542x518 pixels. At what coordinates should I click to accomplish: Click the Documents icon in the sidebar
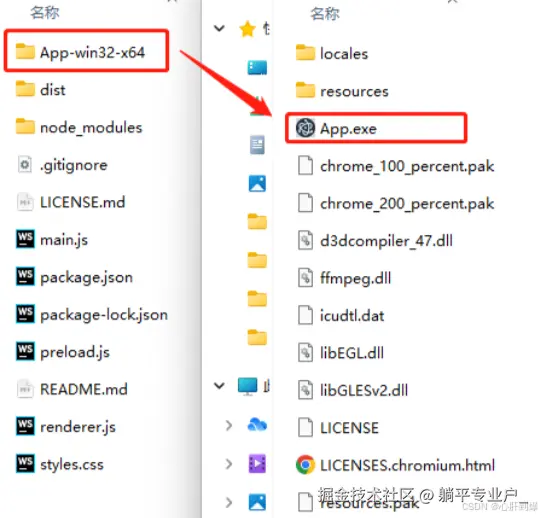257,144
